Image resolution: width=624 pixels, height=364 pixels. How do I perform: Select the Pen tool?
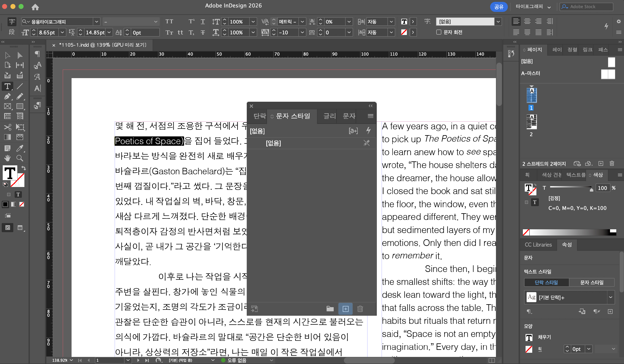(x=8, y=96)
